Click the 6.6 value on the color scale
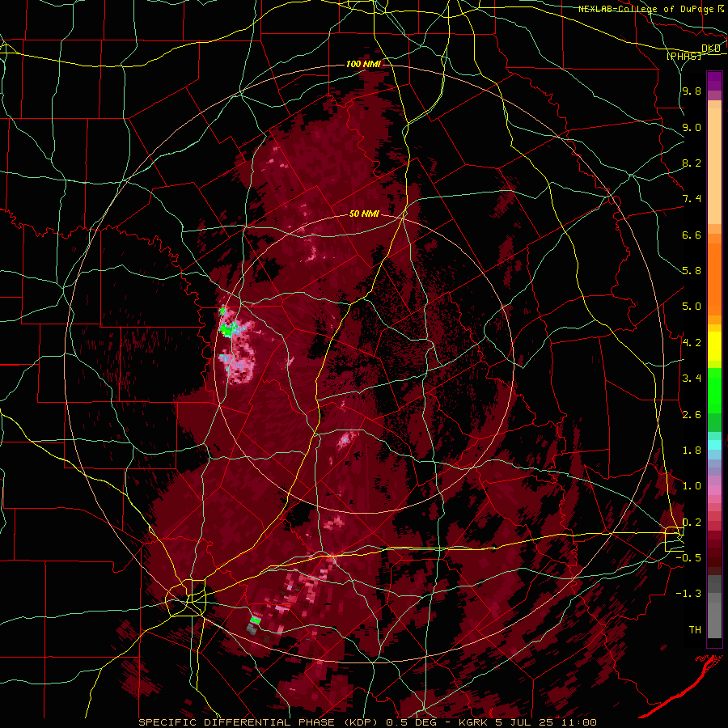The width and height of the screenshot is (728, 728). pyautogui.click(x=692, y=235)
